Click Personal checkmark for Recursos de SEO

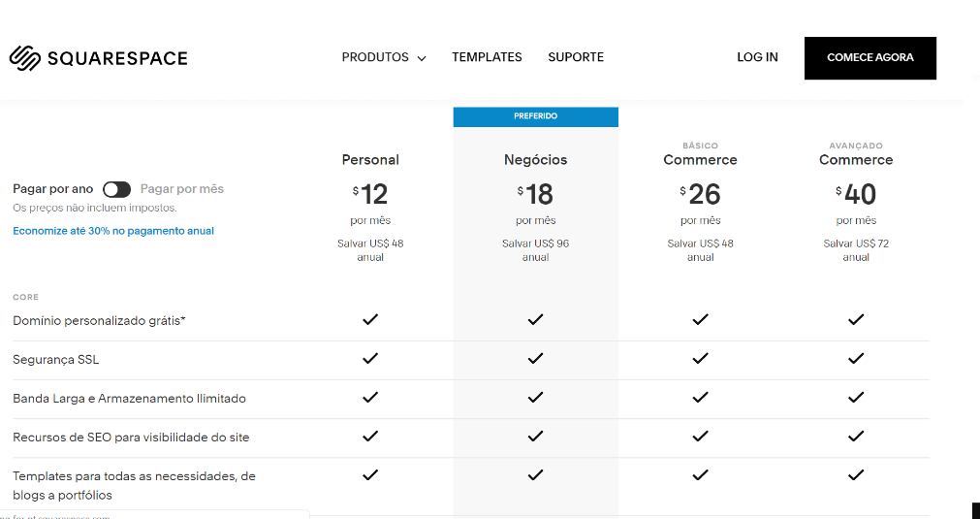point(370,436)
